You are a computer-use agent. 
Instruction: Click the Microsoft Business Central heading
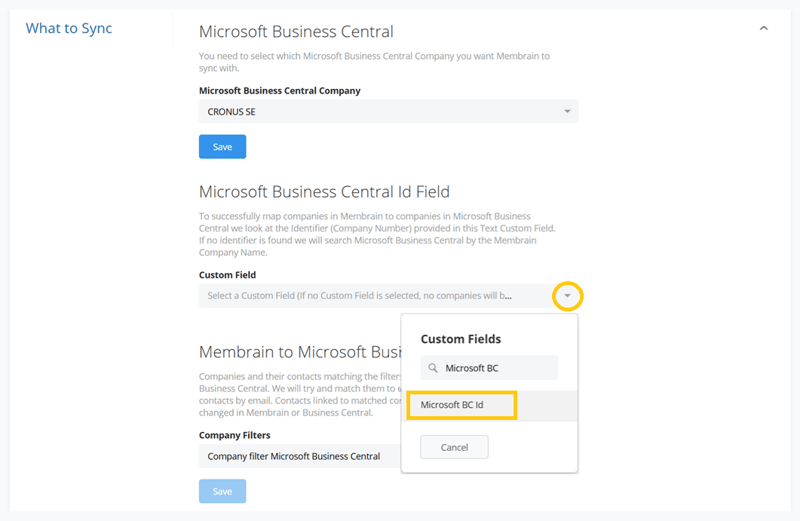296,32
